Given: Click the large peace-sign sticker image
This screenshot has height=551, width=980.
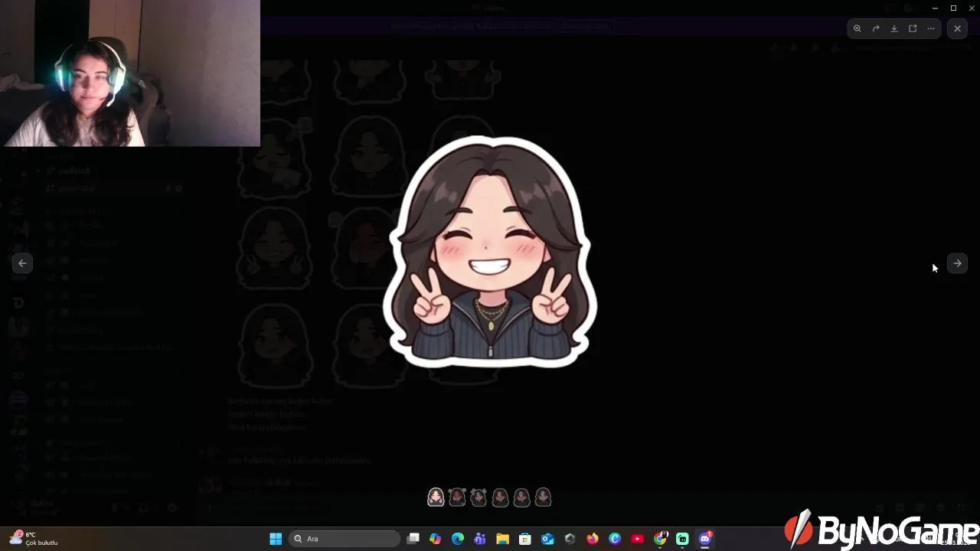Looking at the screenshot, I should pyautogui.click(x=490, y=252).
